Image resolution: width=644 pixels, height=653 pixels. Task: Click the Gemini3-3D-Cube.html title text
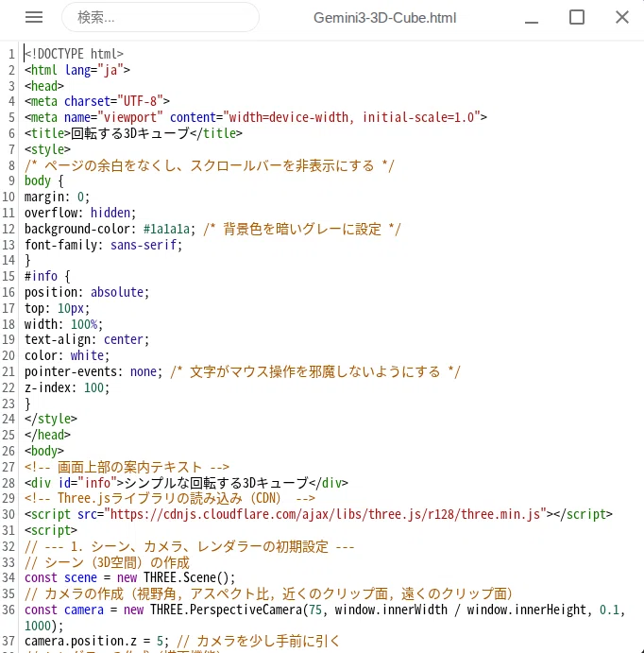pyautogui.click(x=385, y=18)
